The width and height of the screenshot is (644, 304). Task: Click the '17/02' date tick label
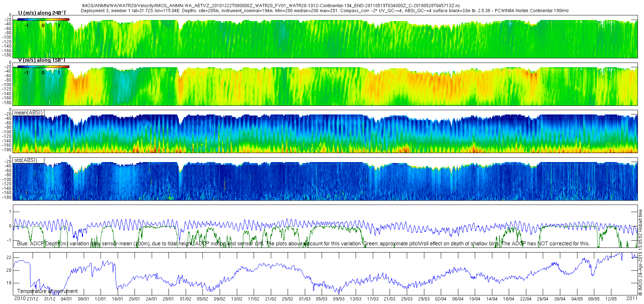[x=254, y=299]
